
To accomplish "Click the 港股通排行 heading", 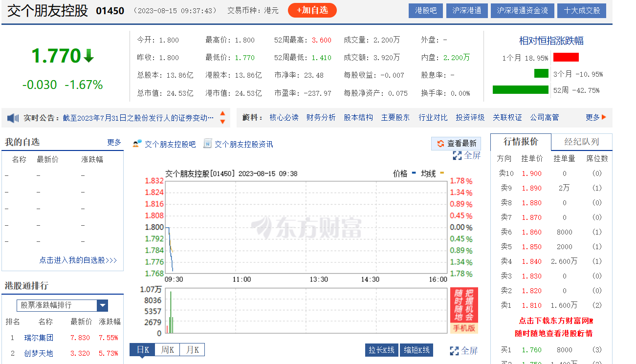I will pyautogui.click(x=26, y=286).
